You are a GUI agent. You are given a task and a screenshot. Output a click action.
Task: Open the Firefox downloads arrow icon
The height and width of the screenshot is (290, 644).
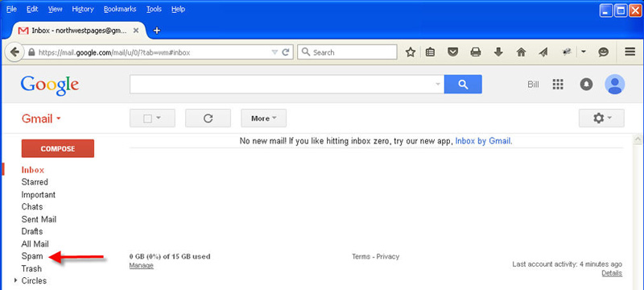pyautogui.click(x=498, y=52)
